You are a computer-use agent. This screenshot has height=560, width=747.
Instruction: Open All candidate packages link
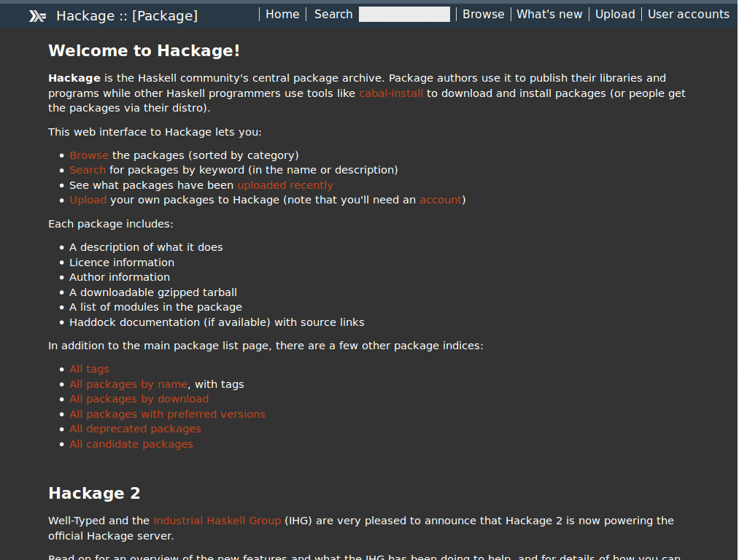pyautogui.click(x=131, y=444)
